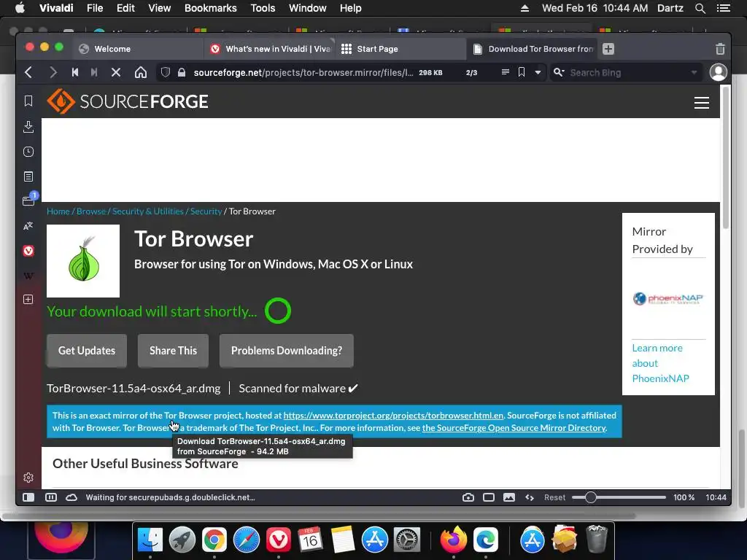This screenshot has width=747, height=560.
Task: Open Notes panel in sidebar
Action: (x=28, y=176)
